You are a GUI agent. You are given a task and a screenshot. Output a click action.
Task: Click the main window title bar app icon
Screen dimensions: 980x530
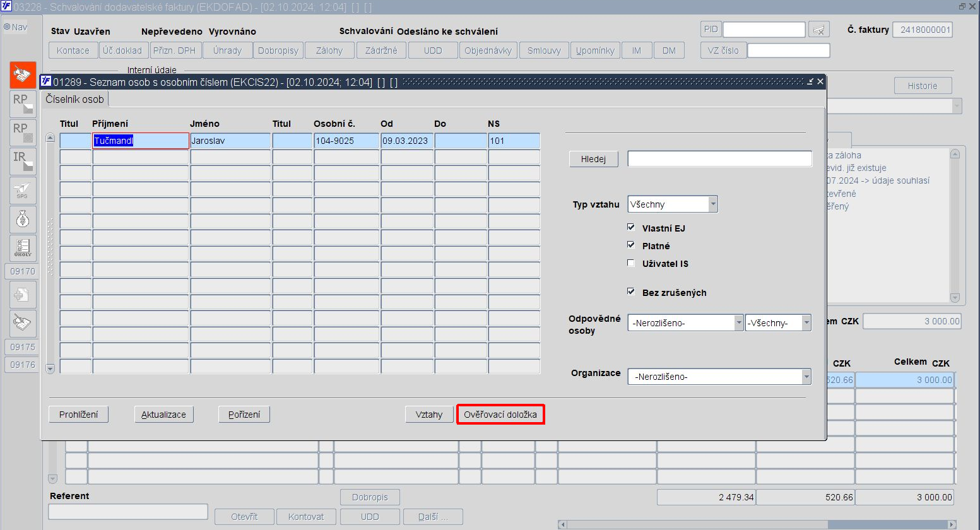tap(6, 6)
